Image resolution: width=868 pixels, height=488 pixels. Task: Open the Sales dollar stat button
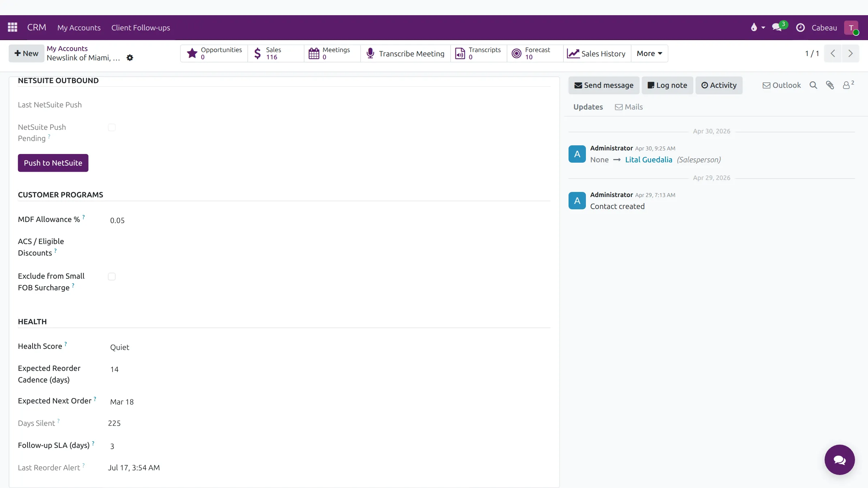(276, 53)
